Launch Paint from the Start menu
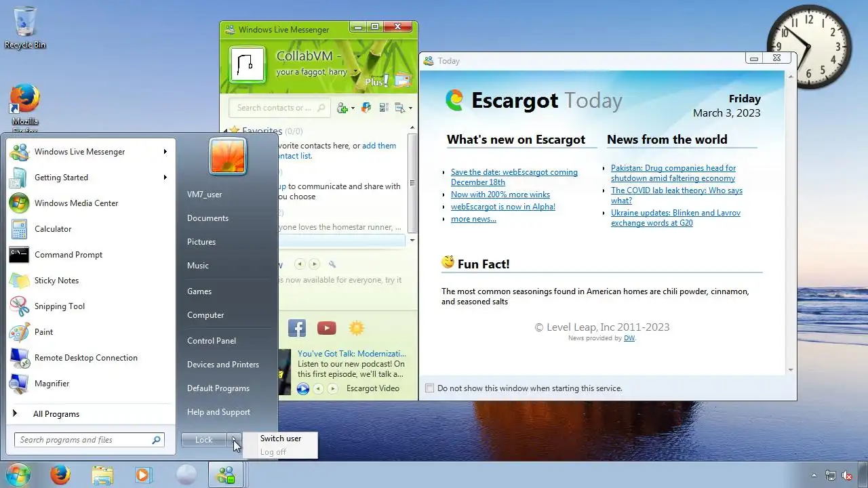The height and width of the screenshot is (488, 868). point(91,332)
